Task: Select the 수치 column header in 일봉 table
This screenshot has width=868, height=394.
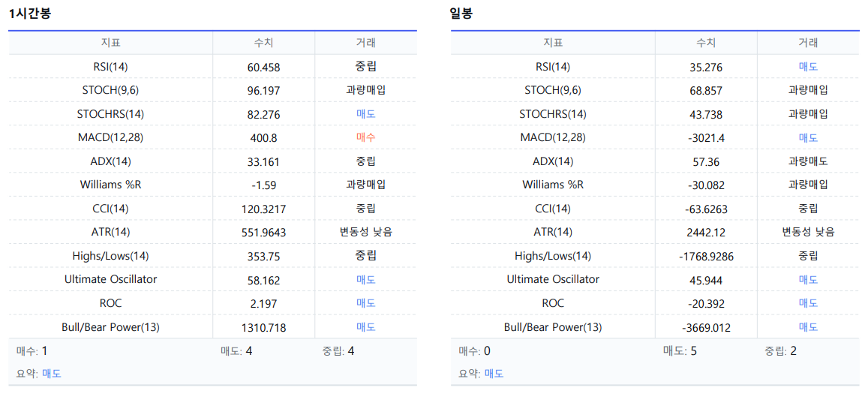Action: [x=706, y=43]
